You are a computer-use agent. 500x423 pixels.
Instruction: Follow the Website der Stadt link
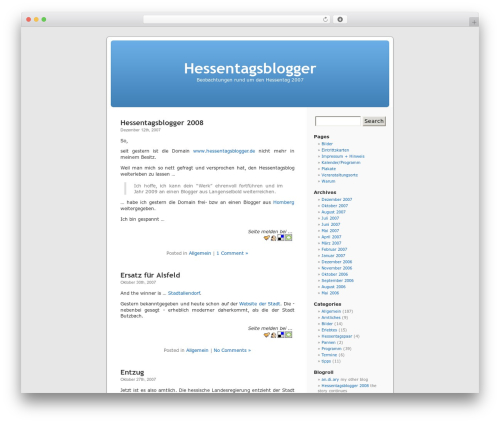click(x=260, y=304)
